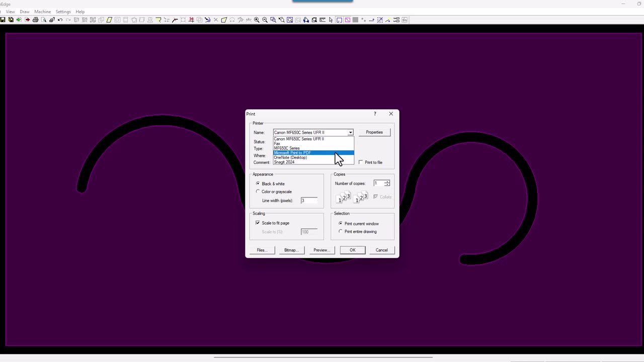The image size is (644, 362).
Task: Click the red scissors trim icon
Action: [192, 20]
